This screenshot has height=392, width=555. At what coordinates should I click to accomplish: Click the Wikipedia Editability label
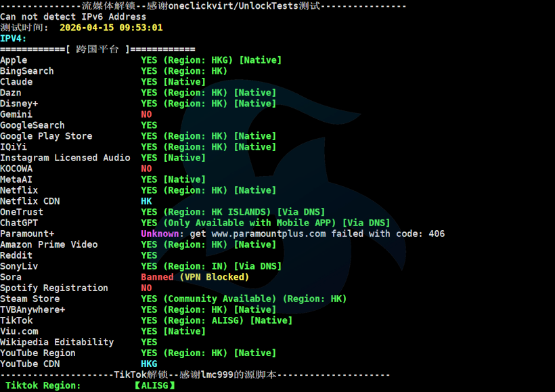57,342
